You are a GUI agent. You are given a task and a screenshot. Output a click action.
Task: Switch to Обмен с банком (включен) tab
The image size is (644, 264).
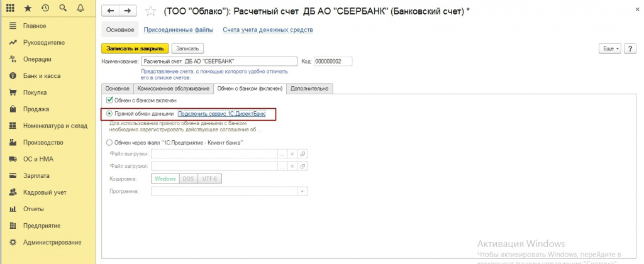[x=250, y=89]
